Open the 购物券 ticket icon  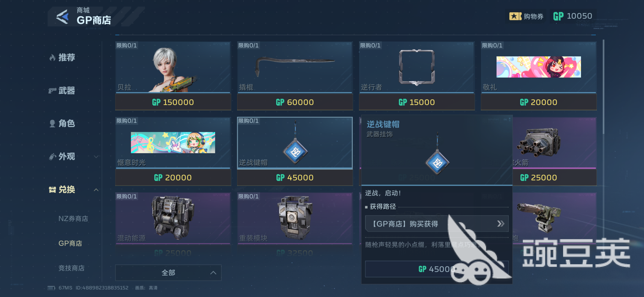pos(515,16)
